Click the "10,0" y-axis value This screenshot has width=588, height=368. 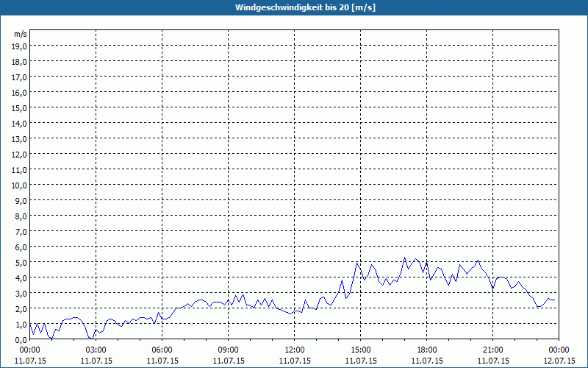coord(20,185)
